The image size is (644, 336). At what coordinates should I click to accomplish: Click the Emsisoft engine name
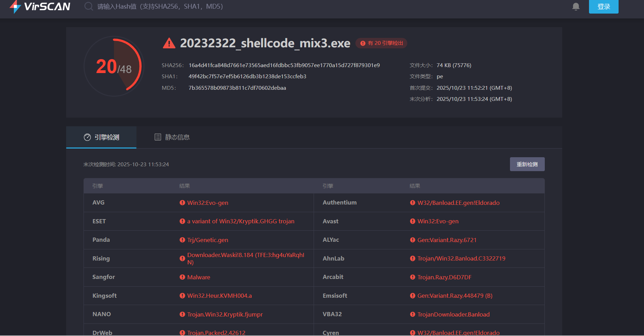[335, 296]
